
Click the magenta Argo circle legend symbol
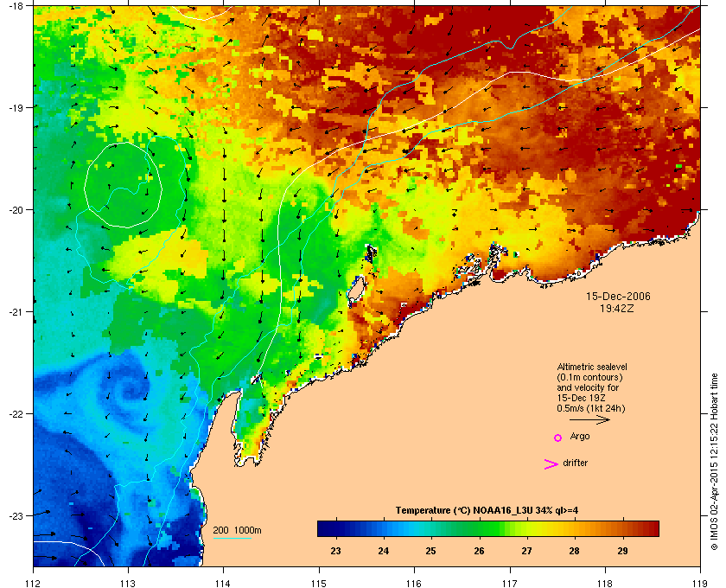coord(558,438)
